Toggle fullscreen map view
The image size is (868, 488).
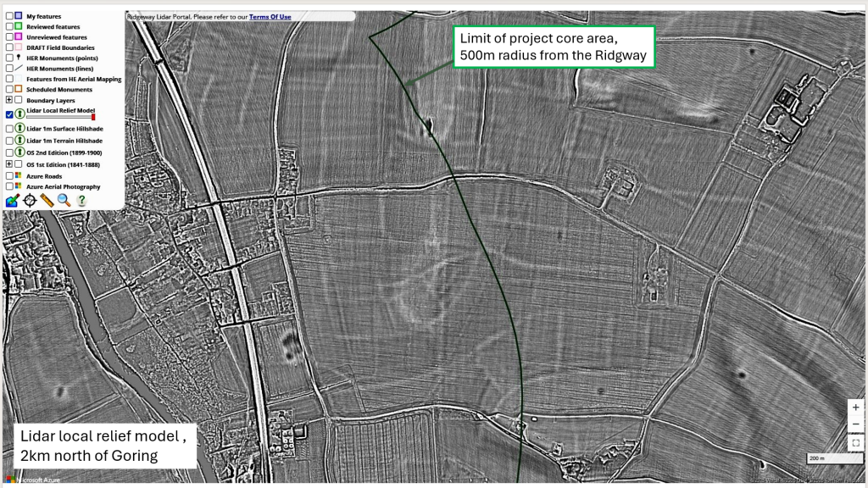point(856,442)
